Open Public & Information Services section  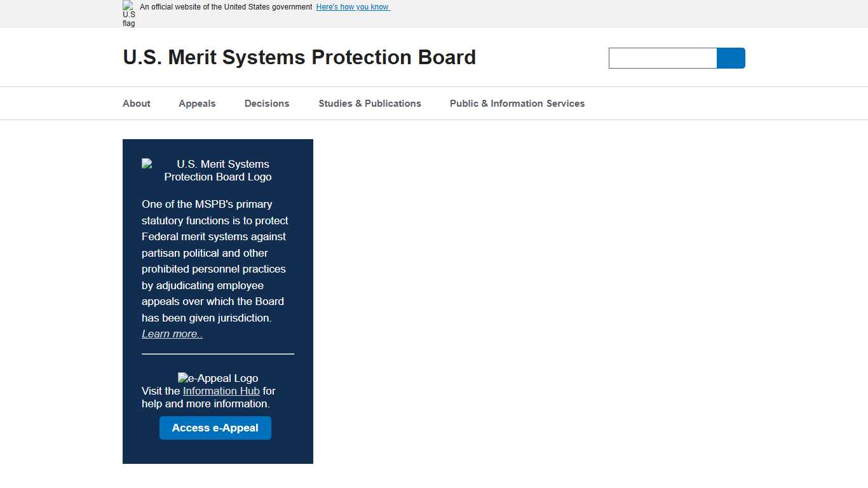517,103
